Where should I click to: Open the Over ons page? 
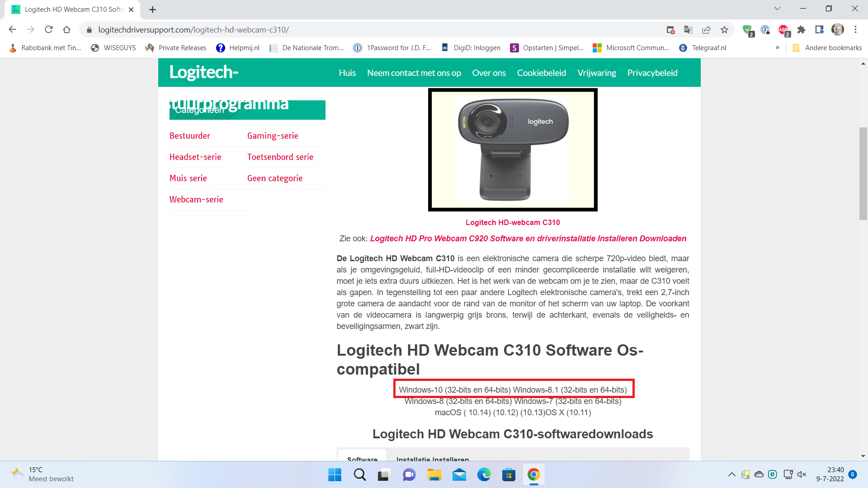tap(489, 73)
